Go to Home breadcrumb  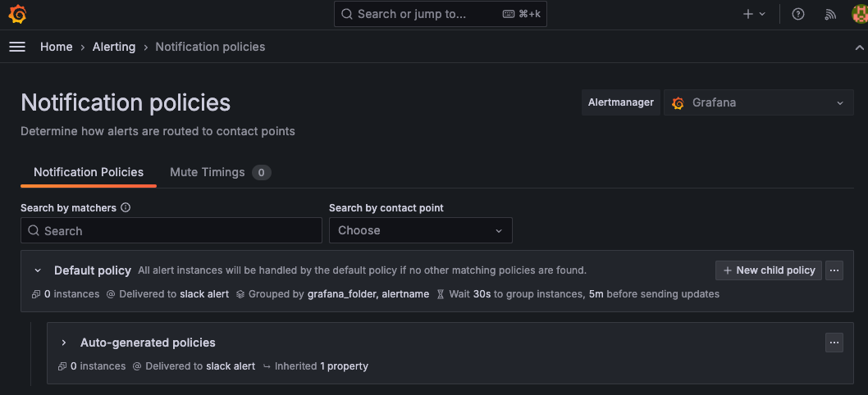coord(57,47)
